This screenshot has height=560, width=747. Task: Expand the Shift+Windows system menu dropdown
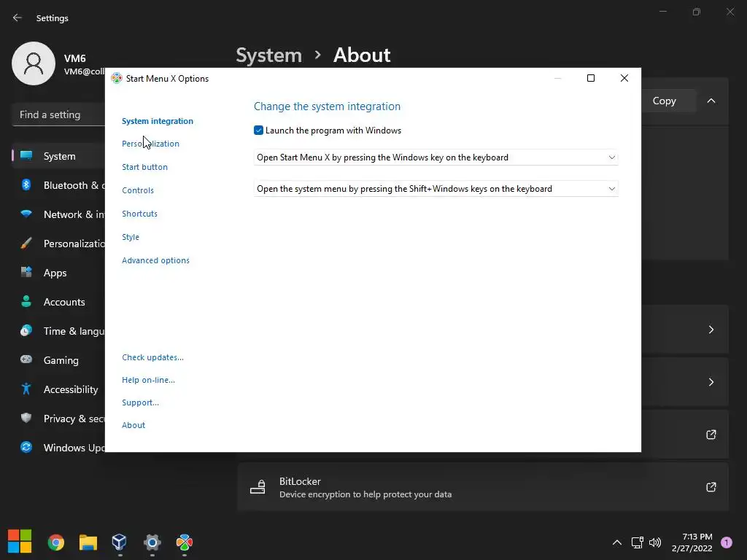(x=436, y=189)
